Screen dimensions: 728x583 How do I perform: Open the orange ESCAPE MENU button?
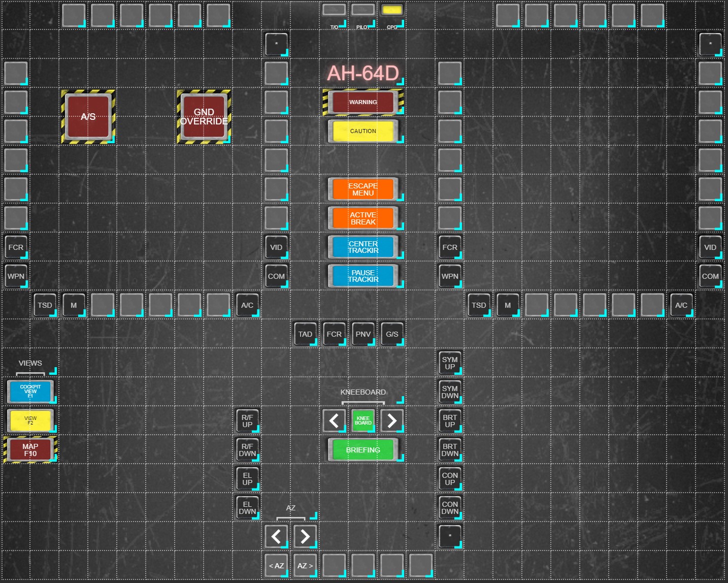coord(363,189)
